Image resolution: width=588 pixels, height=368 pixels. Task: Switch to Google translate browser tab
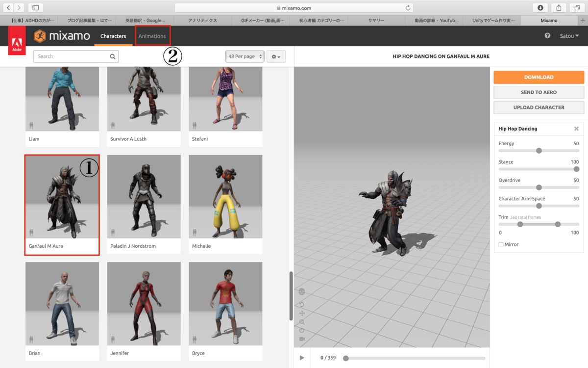click(145, 21)
